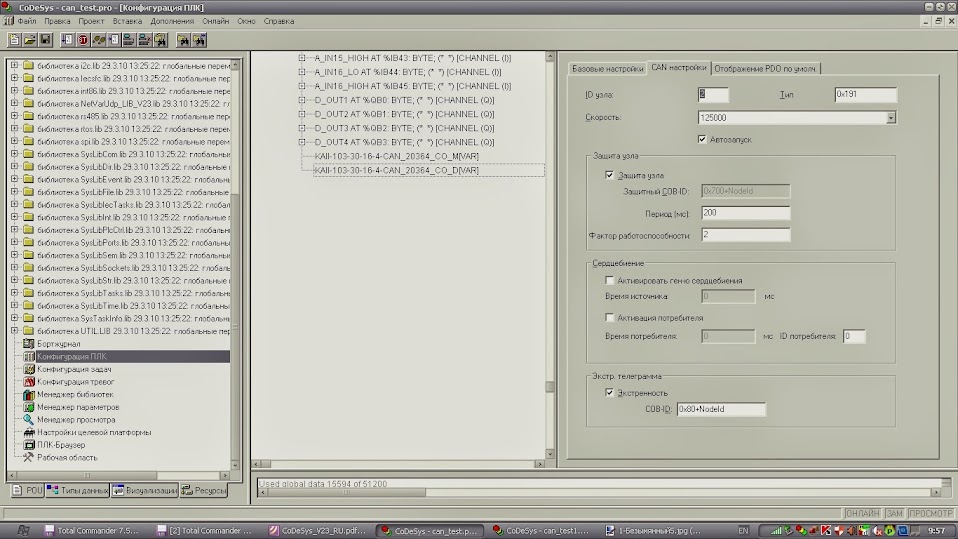Expand библиотека SysLibTime.lib node
The image size is (958, 539).
15,306
